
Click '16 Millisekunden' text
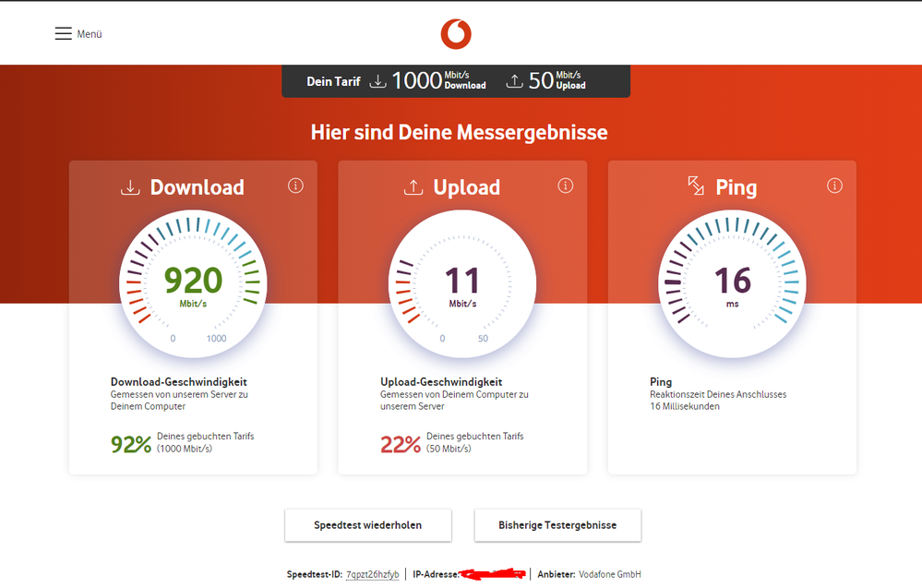point(685,406)
